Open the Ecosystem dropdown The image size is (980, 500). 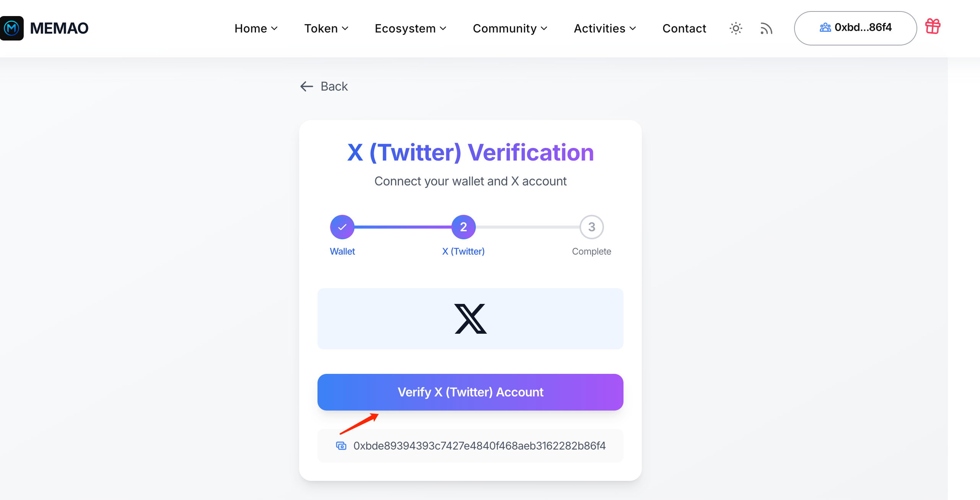410,28
